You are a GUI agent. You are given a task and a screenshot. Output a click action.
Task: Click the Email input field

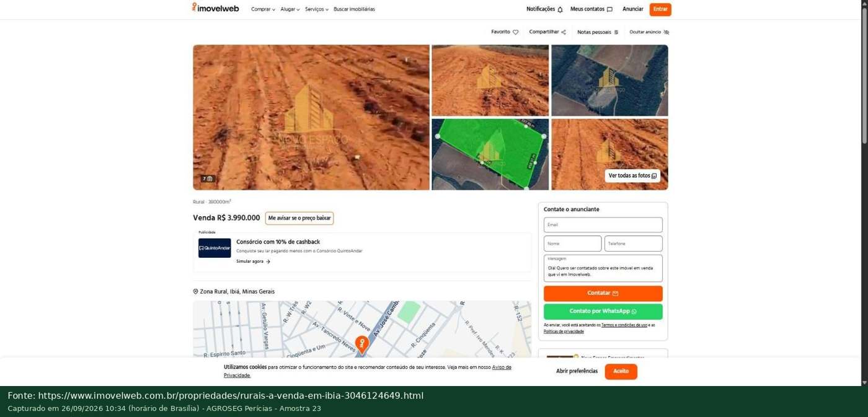(603, 225)
